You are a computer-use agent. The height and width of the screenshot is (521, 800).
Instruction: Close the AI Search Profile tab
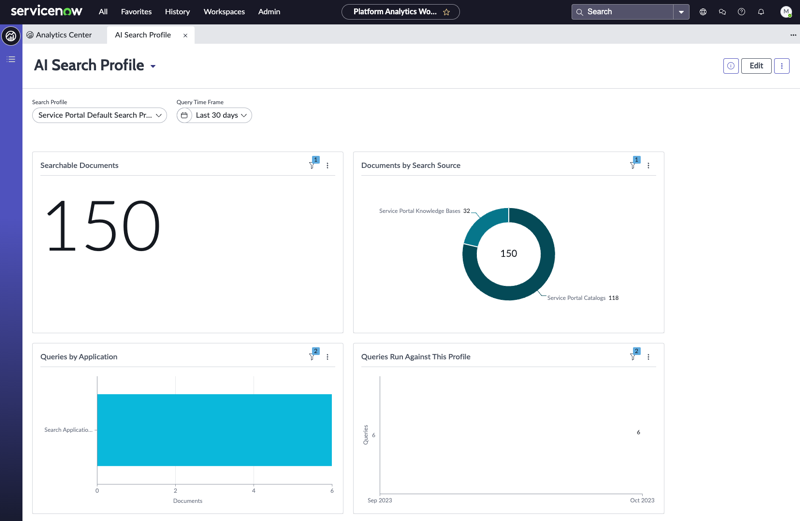(185, 35)
